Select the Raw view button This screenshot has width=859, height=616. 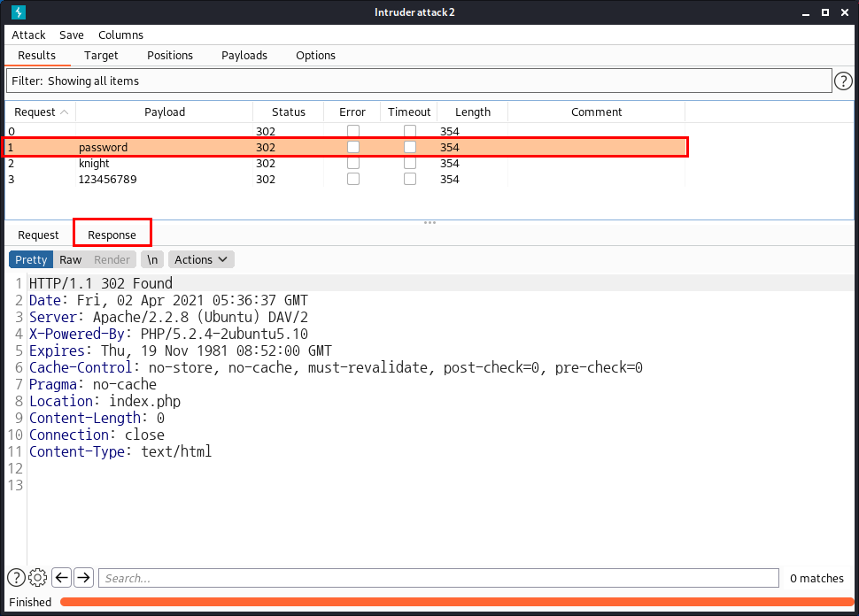(71, 259)
